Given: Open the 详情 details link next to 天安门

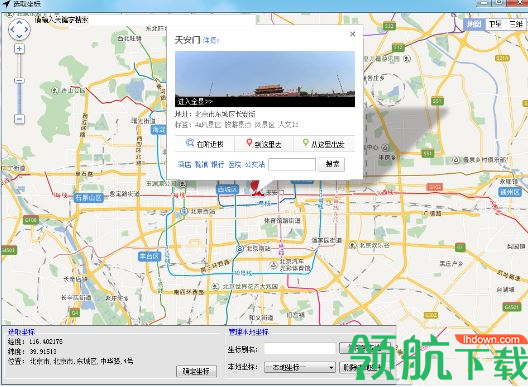Looking at the screenshot, I should [x=211, y=41].
